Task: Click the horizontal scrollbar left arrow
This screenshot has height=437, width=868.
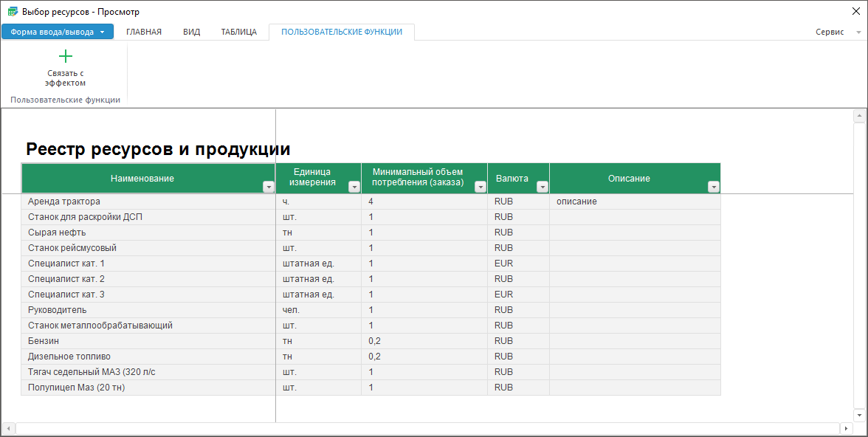Action: (9, 428)
